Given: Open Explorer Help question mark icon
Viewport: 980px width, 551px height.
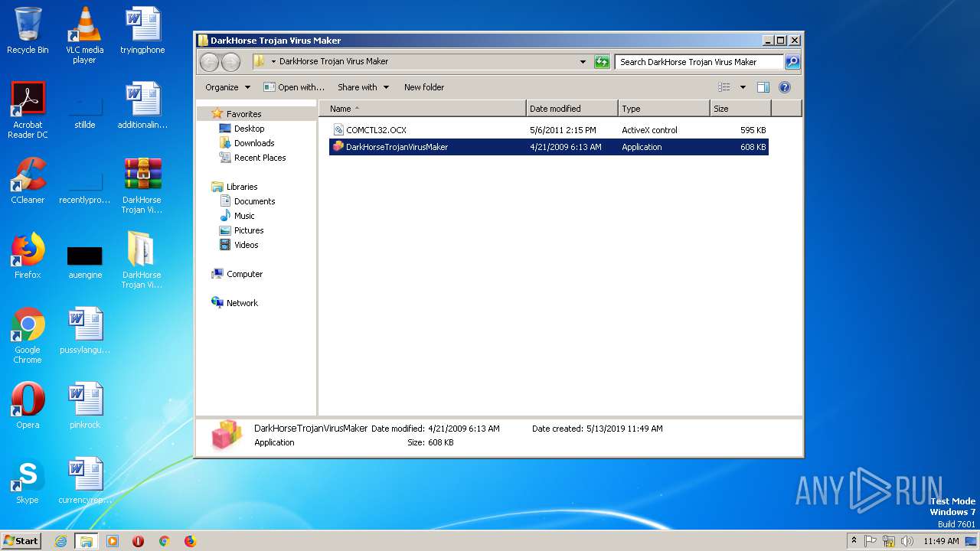Looking at the screenshot, I should (785, 87).
